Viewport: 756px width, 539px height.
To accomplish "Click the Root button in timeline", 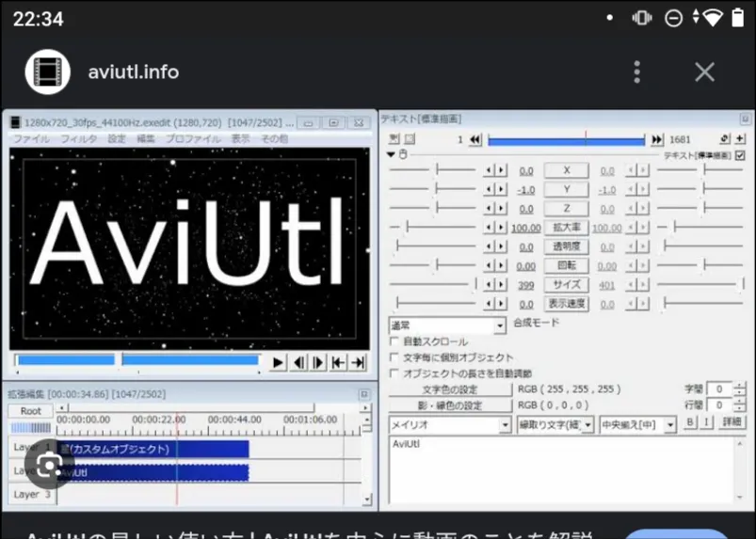I will pyautogui.click(x=31, y=411).
